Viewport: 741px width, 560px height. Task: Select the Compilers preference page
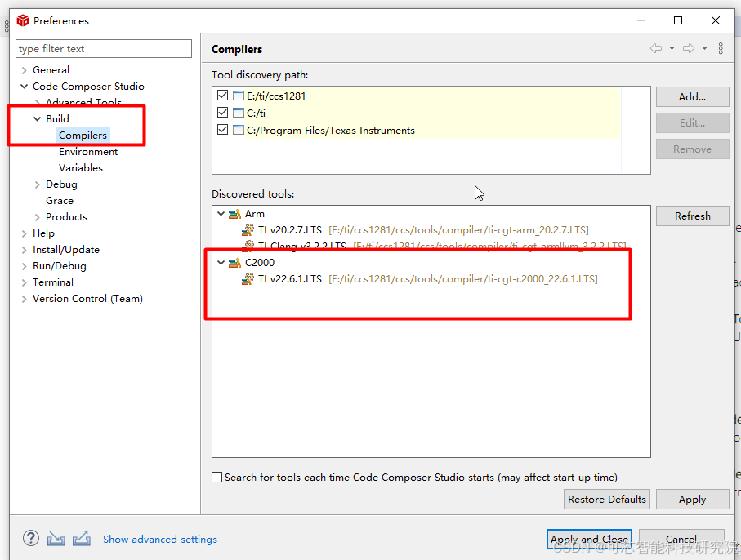pyautogui.click(x=83, y=135)
